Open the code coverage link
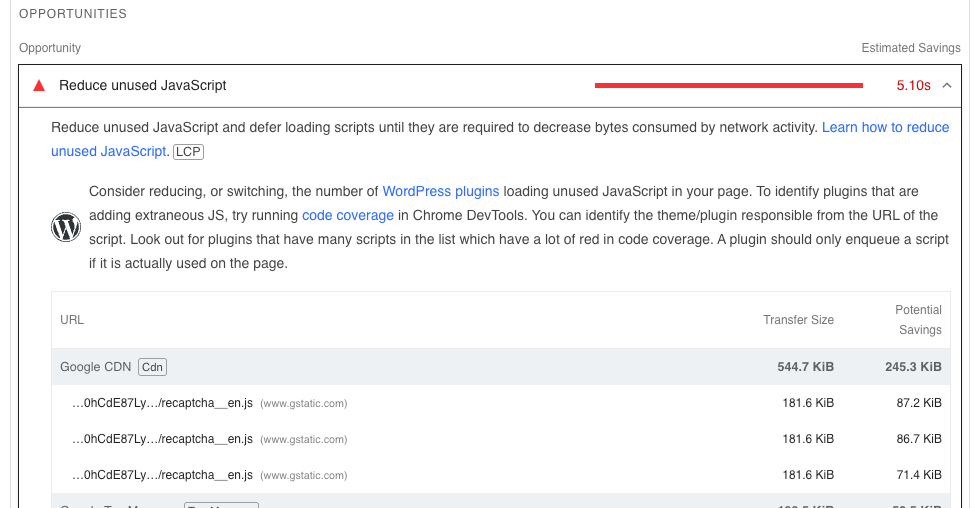 [348, 215]
